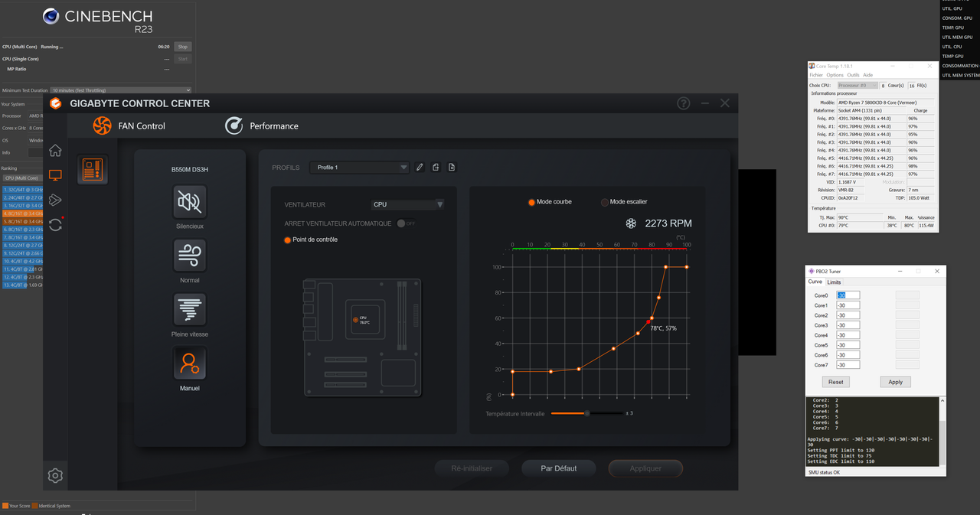Open the Profile 1 dropdown

359,167
